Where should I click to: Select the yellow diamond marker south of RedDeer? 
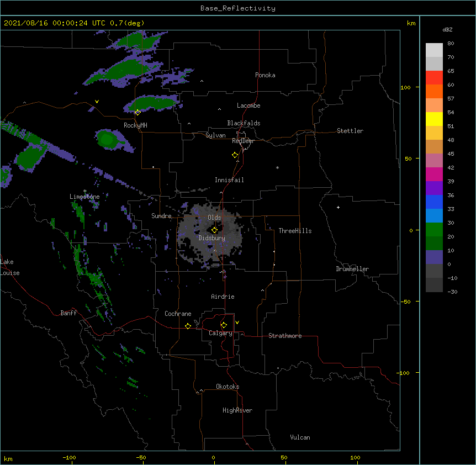(x=235, y=155)
